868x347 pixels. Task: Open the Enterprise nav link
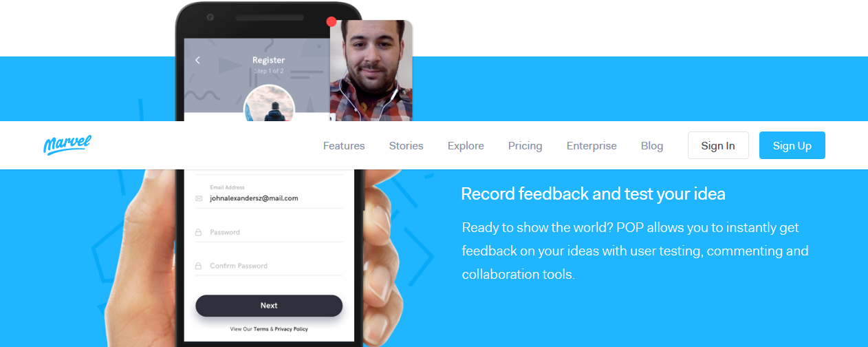point(592,146)
